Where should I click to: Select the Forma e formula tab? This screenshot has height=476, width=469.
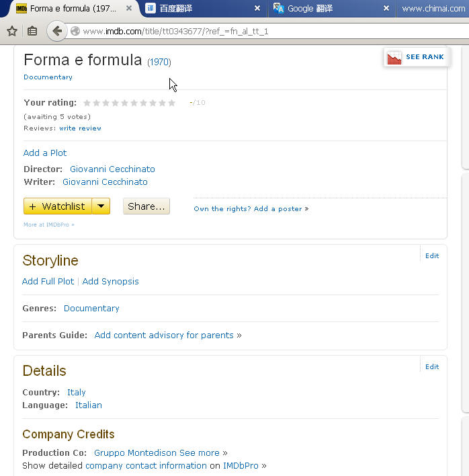pyautogui.click(x=73, y=9)
